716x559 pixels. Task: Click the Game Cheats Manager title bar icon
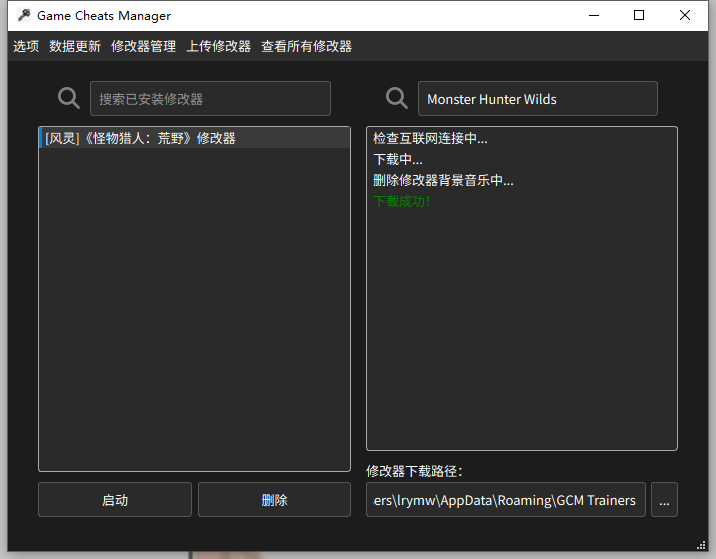[24, 15]
